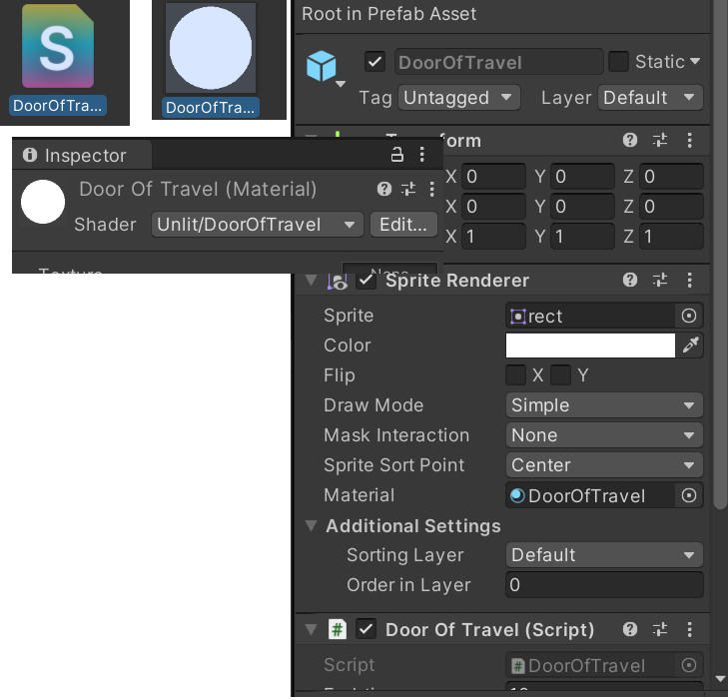Set the Position Z field value
The width and height of the screenshot is (728, 700).
[671, 177]
